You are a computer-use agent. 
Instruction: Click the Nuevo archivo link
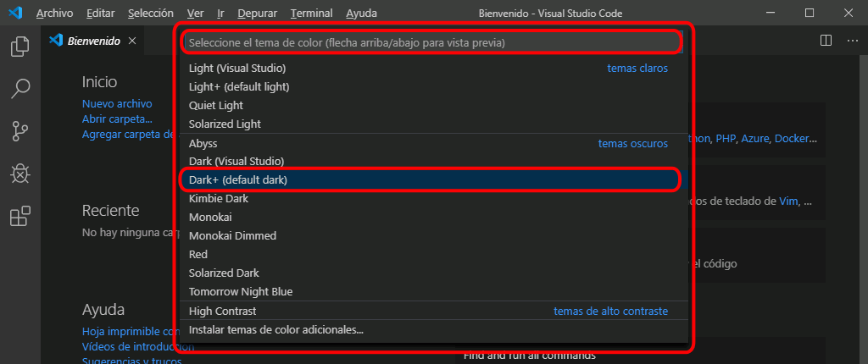tap(117, 103)
